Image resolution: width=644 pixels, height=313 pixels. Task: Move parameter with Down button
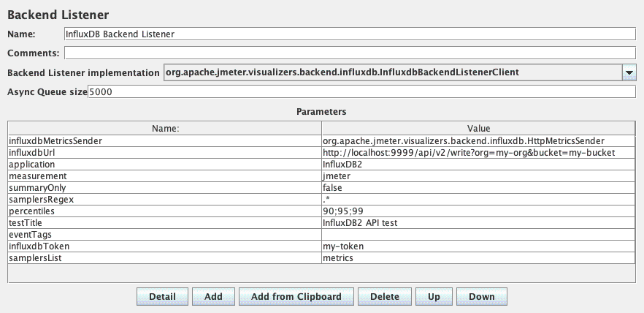481,297
